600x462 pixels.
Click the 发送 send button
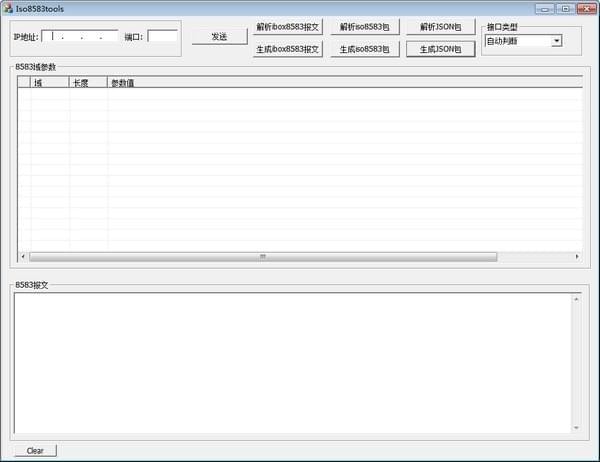point(219,37)
